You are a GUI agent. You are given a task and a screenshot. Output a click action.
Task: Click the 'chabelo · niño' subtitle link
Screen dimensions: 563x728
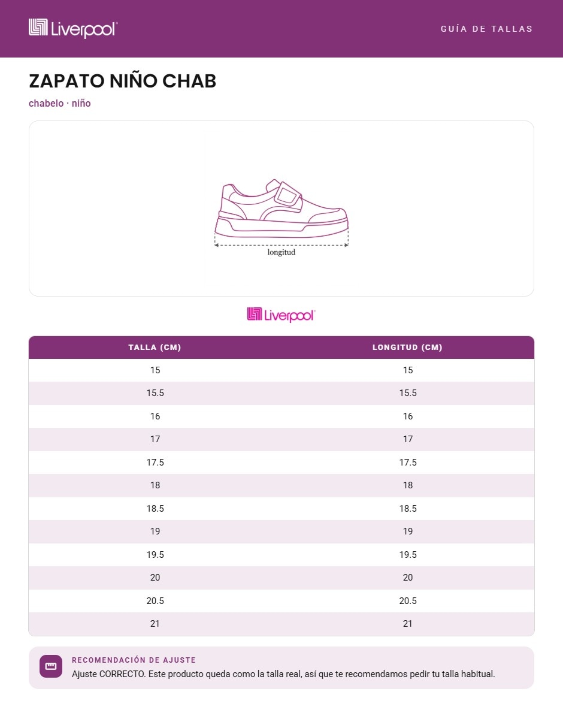pos(60,103)
